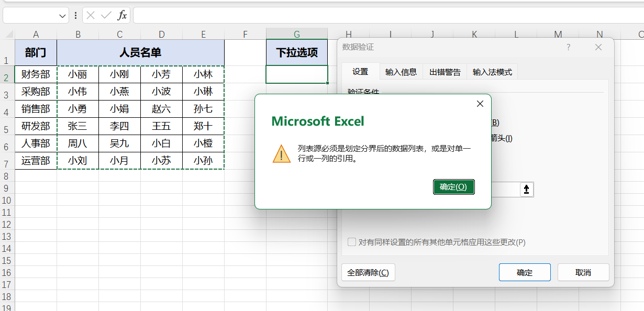Toggle 对有同样设置的所有其他单元格应用这些更改 checkbox

(352, 242)
